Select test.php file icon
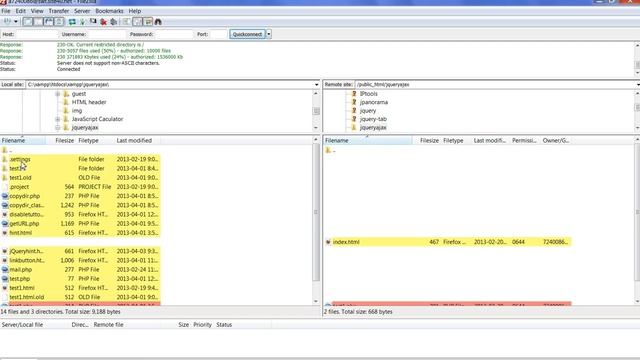The width and height of the screenshot is (640, 360). click(x=4, y=279)
